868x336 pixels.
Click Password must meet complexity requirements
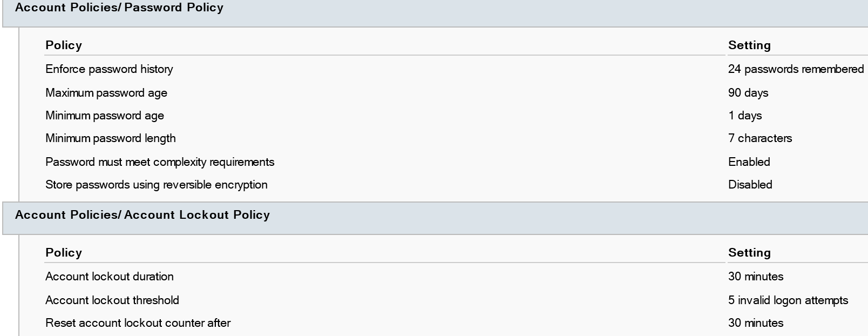(x=160, y=162)
